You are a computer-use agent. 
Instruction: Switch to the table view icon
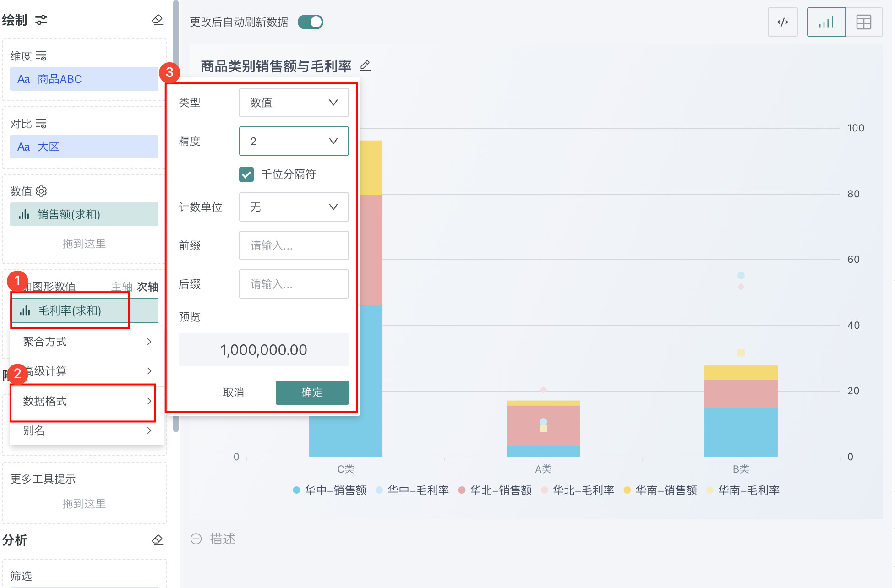[x=863, y=22]
